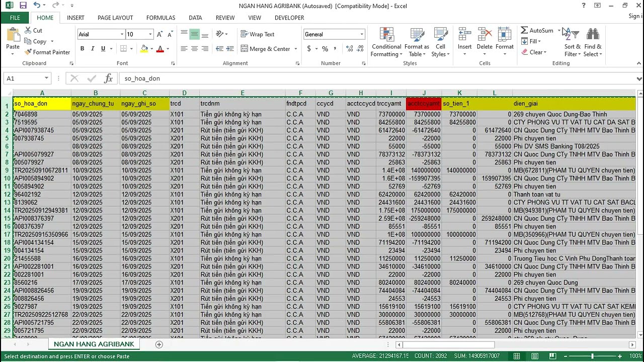644x362 pixels.
Task: Click the Orientation text angle icon
Action: tap(219, 34)
